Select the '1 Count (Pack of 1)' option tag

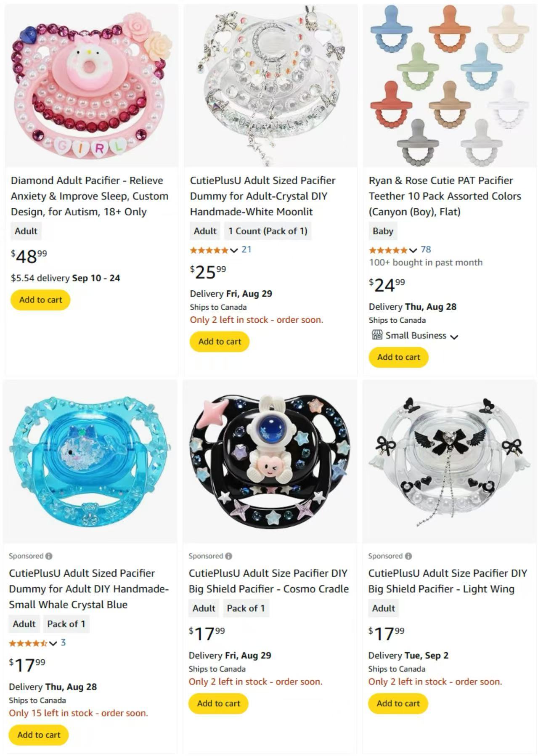click(268, 231)
